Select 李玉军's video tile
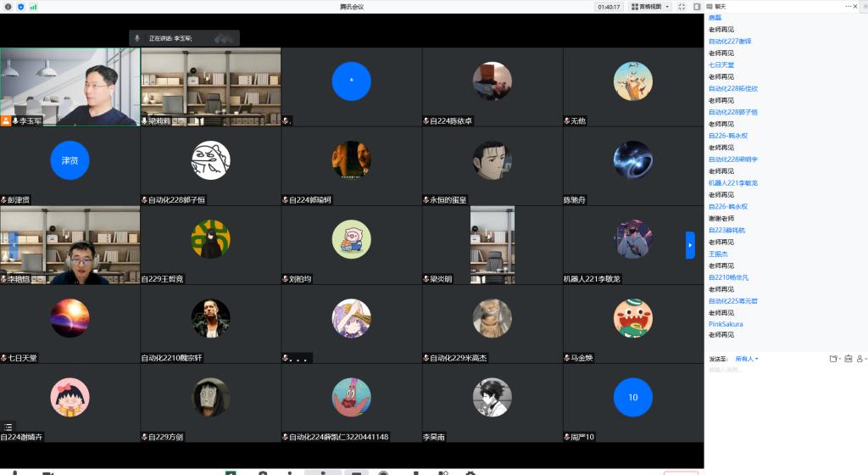868x475 pixels. point(70,86)
